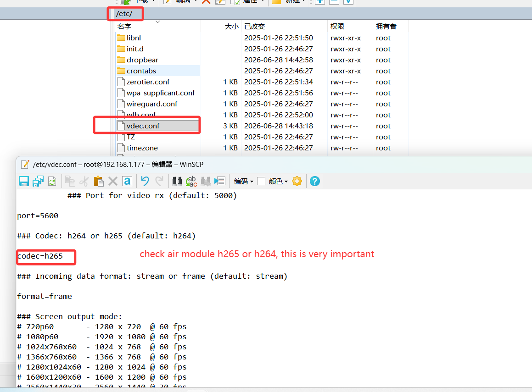The image size is (532, 392).
Task: Click the '# 1600x1200x60' mode line
Action: click(102, 377)
